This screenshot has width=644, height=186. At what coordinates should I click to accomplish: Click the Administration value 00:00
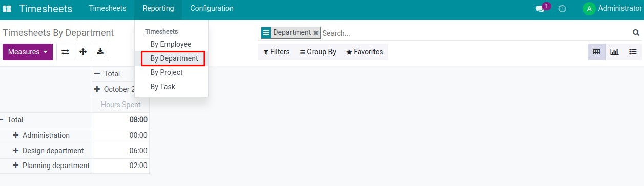[x=138, y=135]
